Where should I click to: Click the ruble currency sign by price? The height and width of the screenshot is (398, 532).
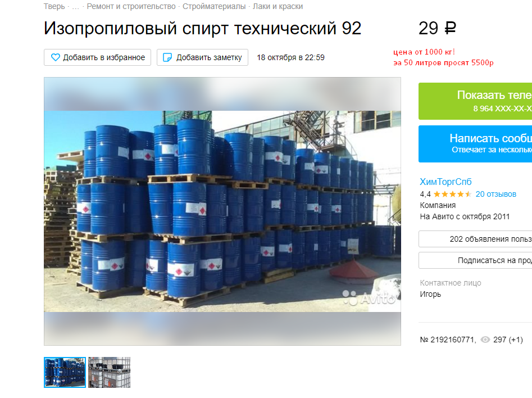450,28
